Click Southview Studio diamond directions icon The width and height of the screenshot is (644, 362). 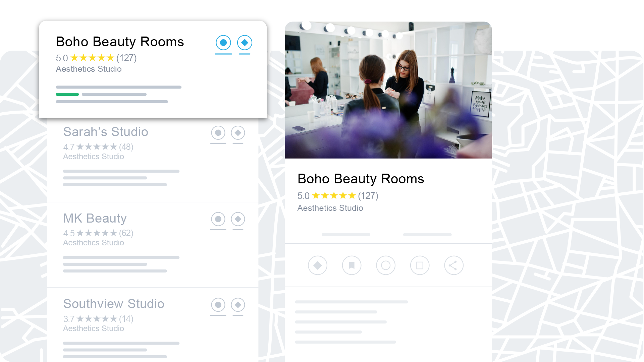tap(238, 305)
